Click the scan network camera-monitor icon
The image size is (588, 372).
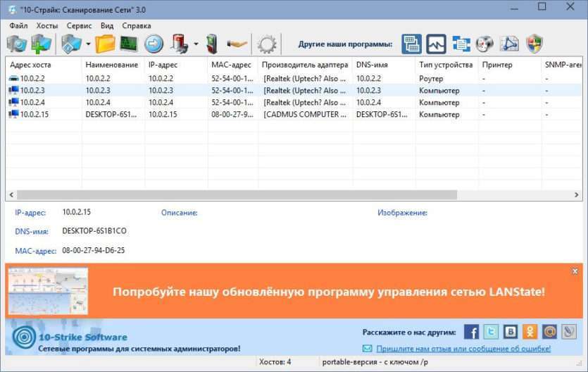[x=17, y=44]
